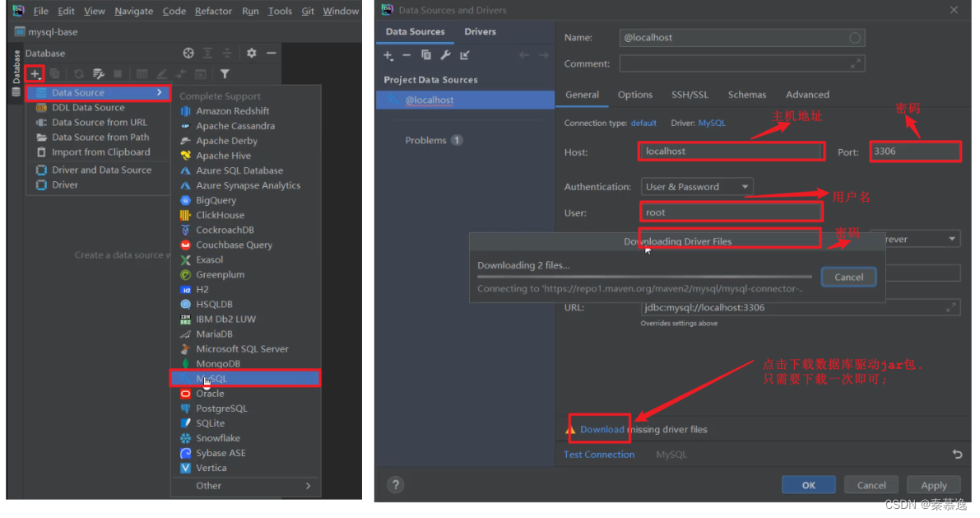The width and height of the screenshot is (980, 518).
Task: Switch to the Data Sources tab
Action: (x=415, y=32)
